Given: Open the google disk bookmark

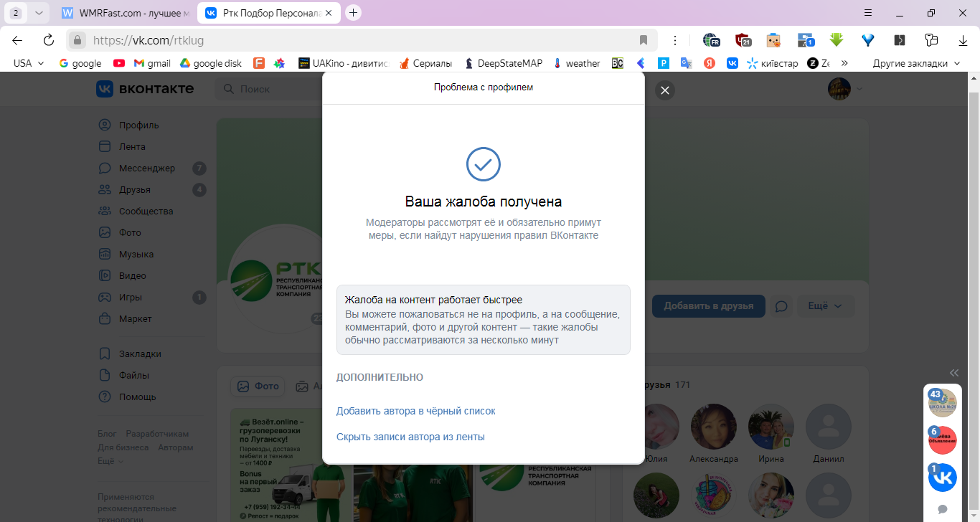Looking at the screenshot, I should [x=210, y=63].
